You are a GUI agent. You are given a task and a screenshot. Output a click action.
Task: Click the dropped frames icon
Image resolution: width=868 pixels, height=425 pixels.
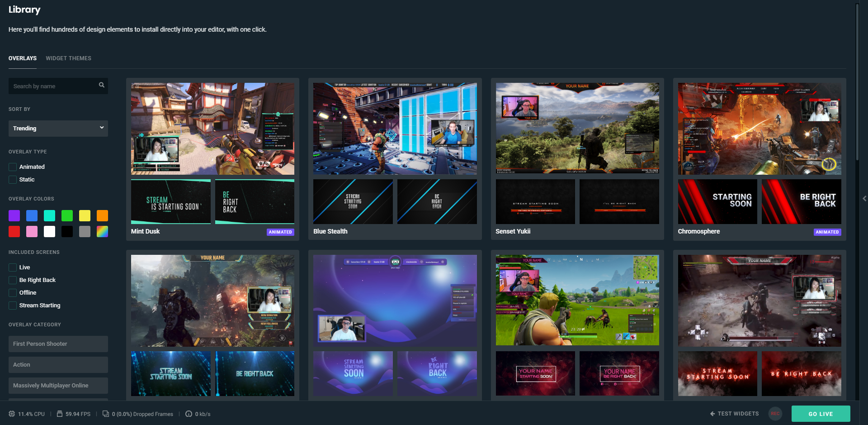pyautogui.click(x=105, y=414)
